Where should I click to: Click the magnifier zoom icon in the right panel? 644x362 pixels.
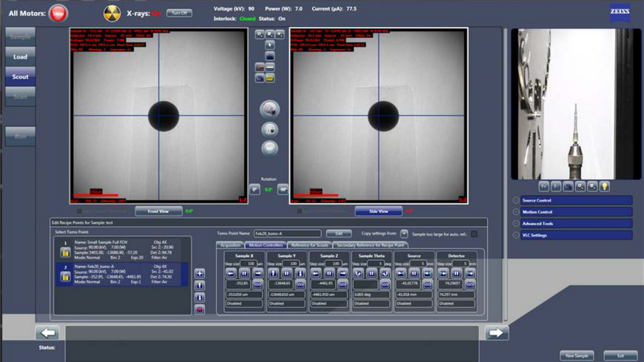[x=580, y=187]
